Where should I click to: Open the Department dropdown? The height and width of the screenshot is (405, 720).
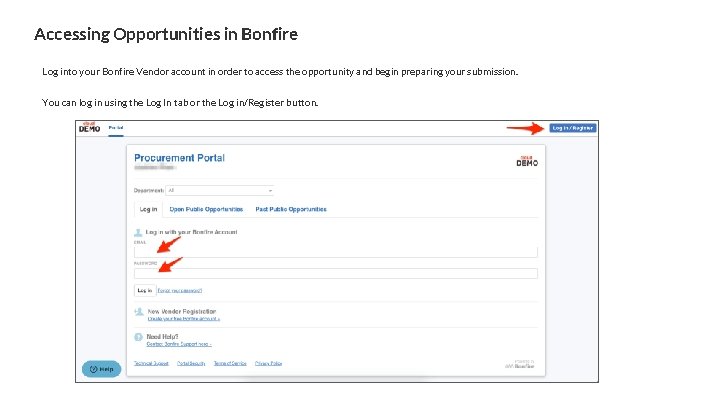click(x=220, y=190)
